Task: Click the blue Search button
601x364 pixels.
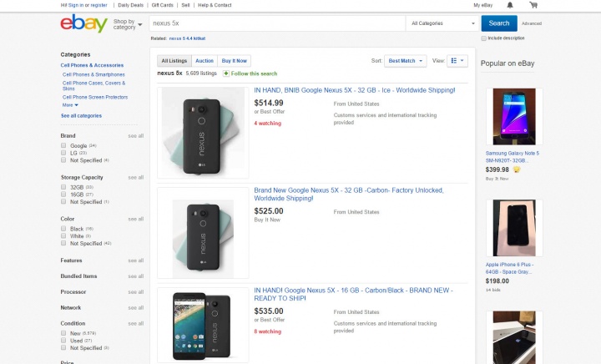Action: point(499,23)
